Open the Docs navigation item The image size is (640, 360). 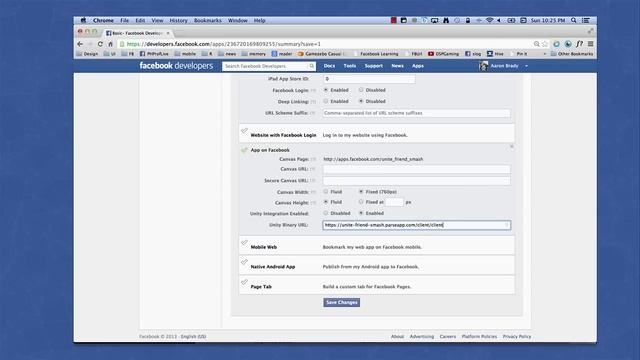[329, 66]
